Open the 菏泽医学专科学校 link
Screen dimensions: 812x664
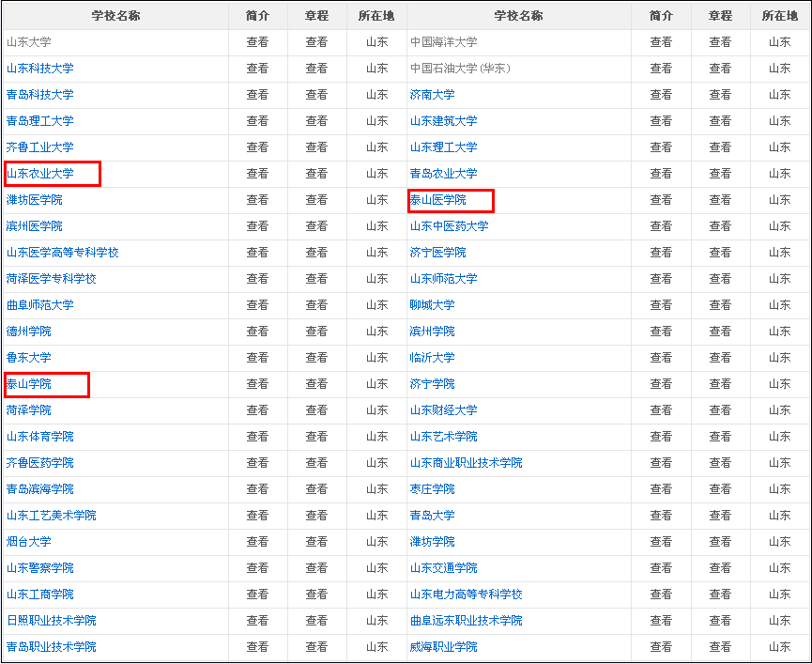tap(52, 279)
